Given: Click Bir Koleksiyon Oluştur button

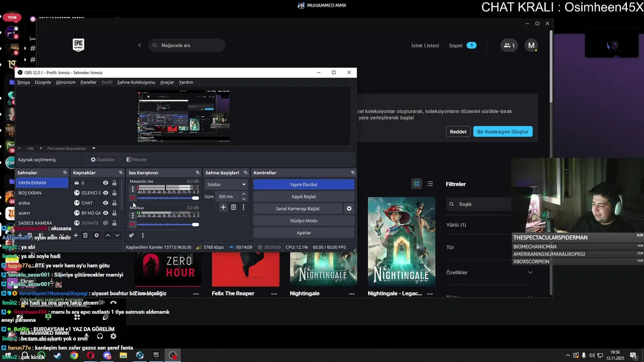Looking at the screenshot, I should coord(503,132).
